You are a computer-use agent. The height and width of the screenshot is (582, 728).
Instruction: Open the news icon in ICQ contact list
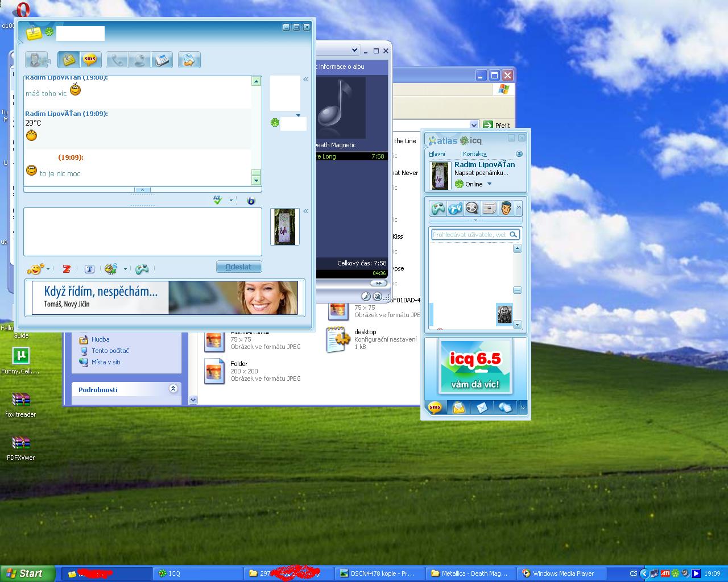[489, 208]
